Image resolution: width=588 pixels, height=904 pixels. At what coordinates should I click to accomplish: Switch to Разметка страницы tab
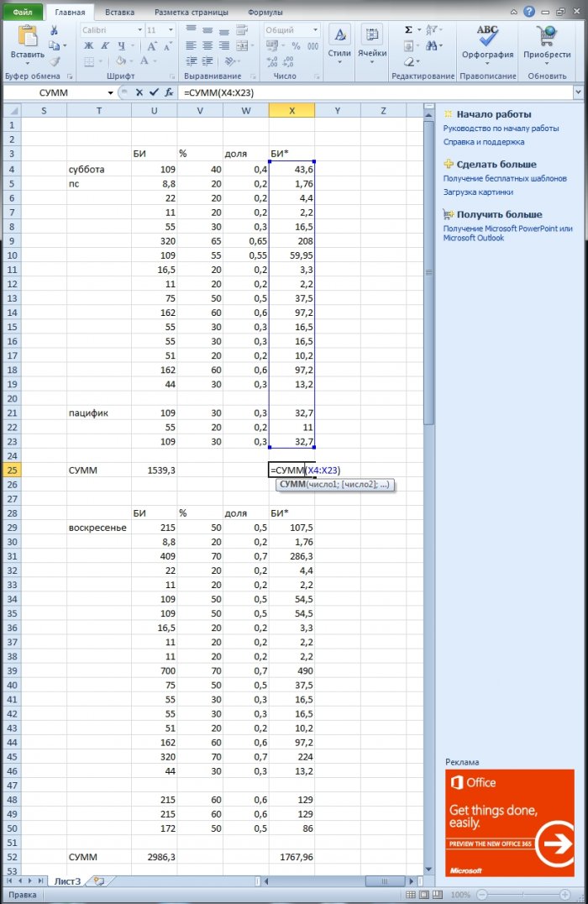[x=192, y=12]
